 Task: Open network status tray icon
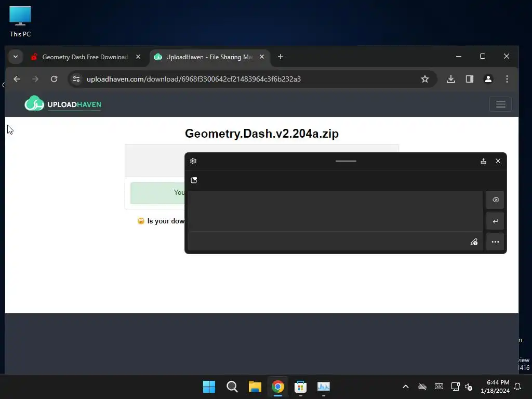(455, 387)
